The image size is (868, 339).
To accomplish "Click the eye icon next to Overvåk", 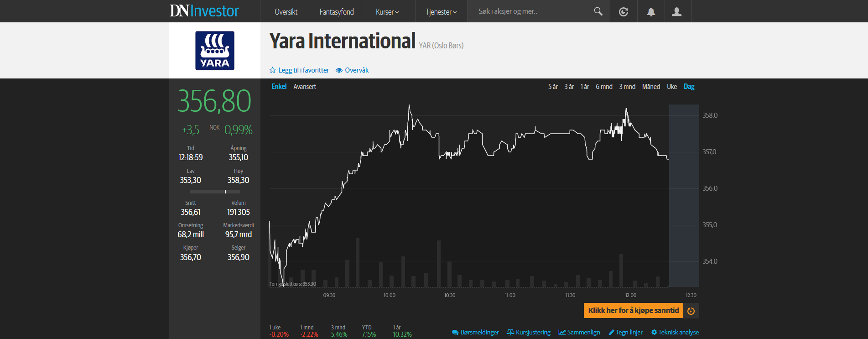I will click(339, 70).
